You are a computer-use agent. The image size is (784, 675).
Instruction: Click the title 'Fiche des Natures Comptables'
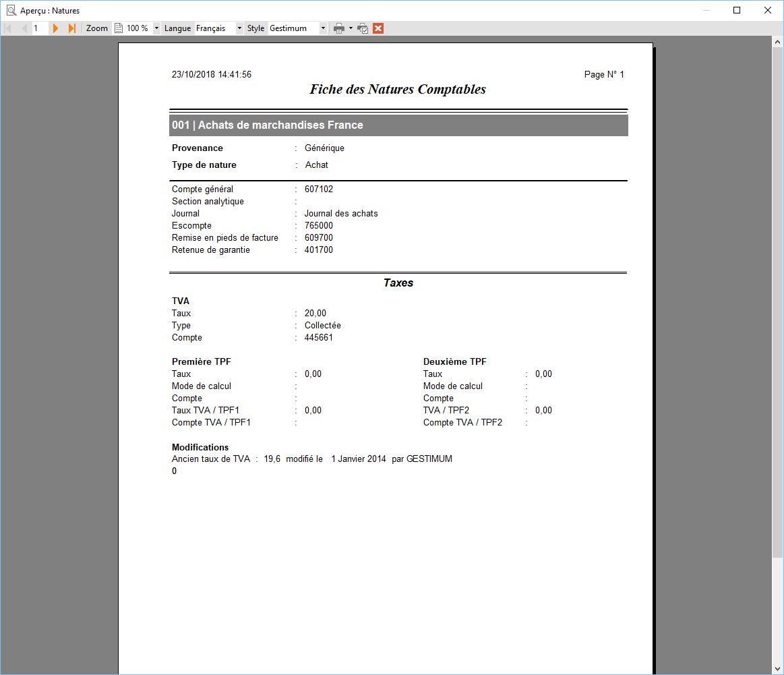tap(398, 90)
